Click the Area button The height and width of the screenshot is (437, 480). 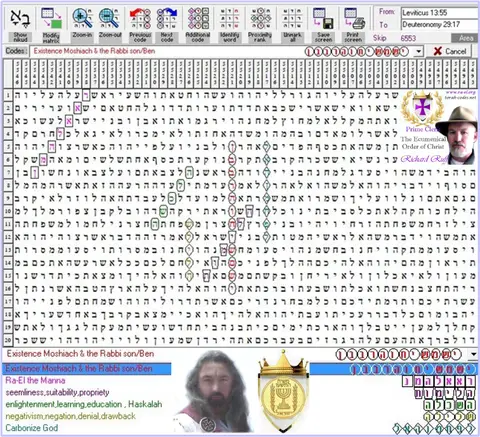pyautogui.click(x=465, y=38)
